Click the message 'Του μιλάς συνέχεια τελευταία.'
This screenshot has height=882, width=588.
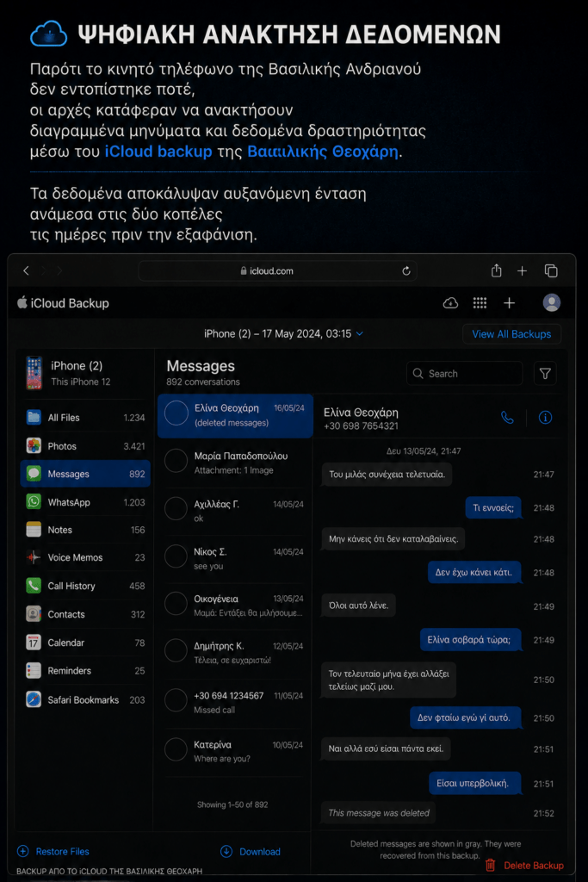pyautogui.click(x=387, y=475)
